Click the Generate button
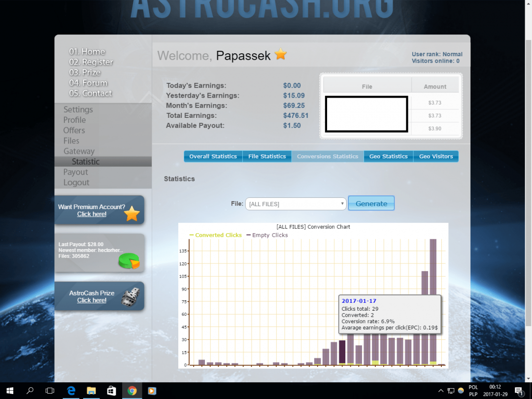Screen dimensions: 532x399 [x=371, y=203]
